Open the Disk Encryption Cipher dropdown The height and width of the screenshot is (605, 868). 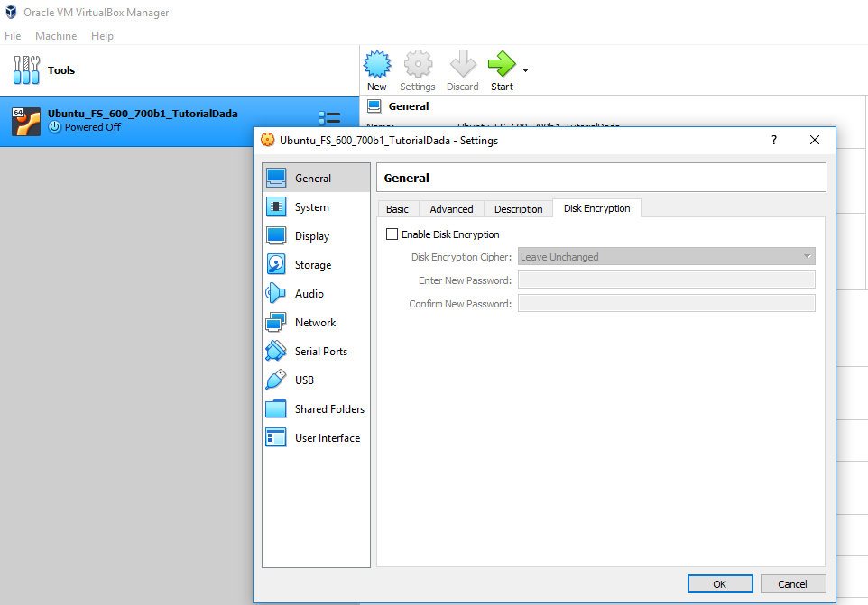[666, 257]
